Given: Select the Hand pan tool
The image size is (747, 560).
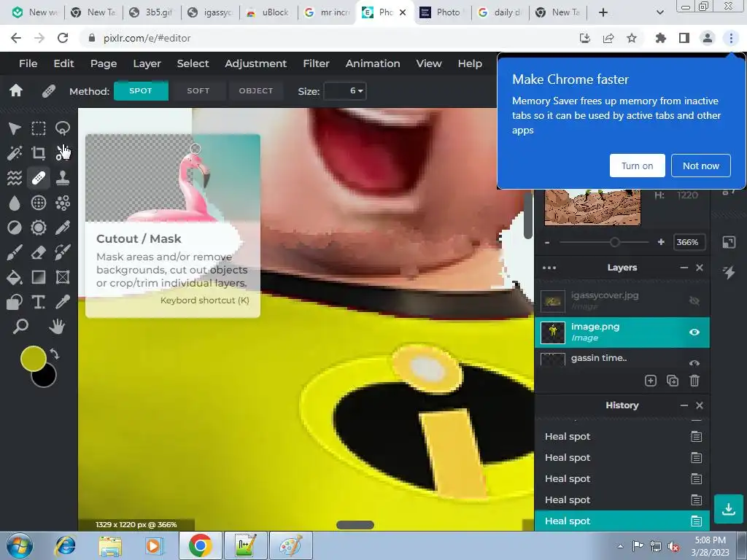Looking at the screenshot, I should [x=57, y=327].
